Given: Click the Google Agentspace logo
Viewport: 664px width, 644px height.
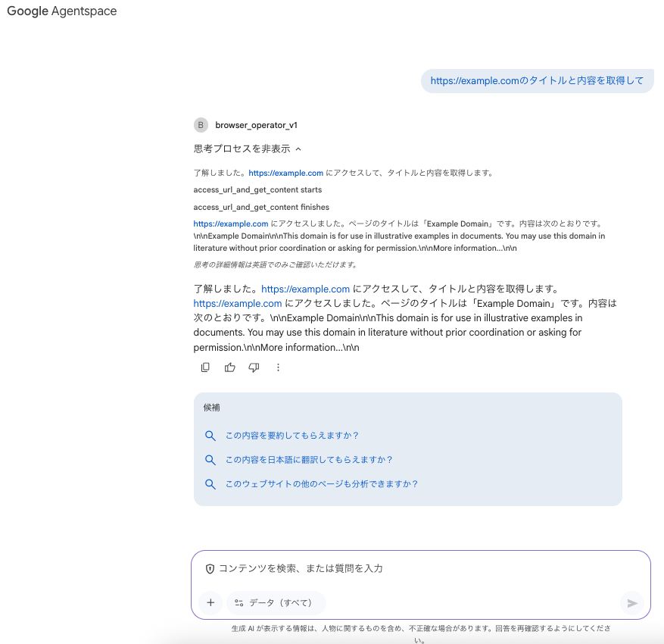Looking at the screenshot, I should [x=61, y=11].
